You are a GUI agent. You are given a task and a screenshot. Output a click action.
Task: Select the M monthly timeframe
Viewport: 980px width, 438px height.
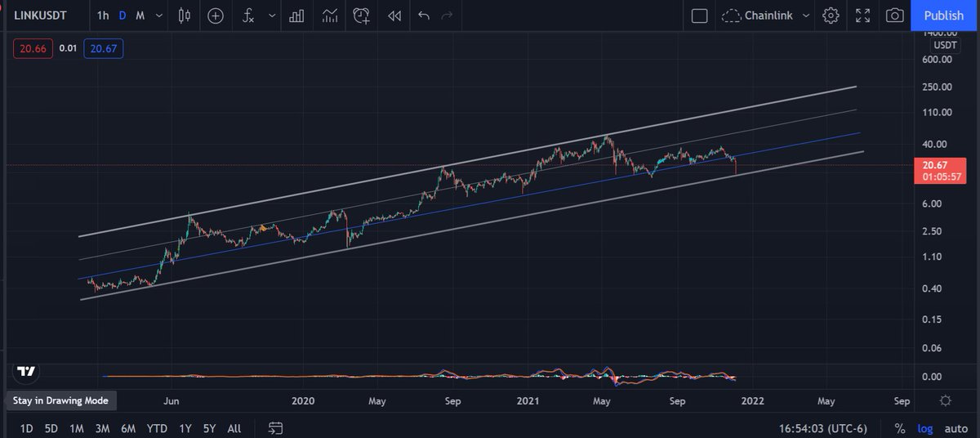(140, 16)
